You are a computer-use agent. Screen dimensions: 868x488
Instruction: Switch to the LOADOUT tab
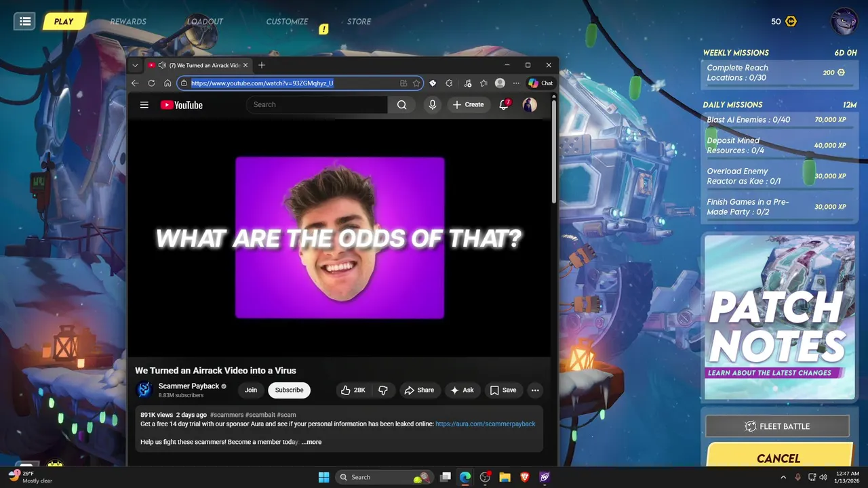pyautogui.click(x=205, y=22)
